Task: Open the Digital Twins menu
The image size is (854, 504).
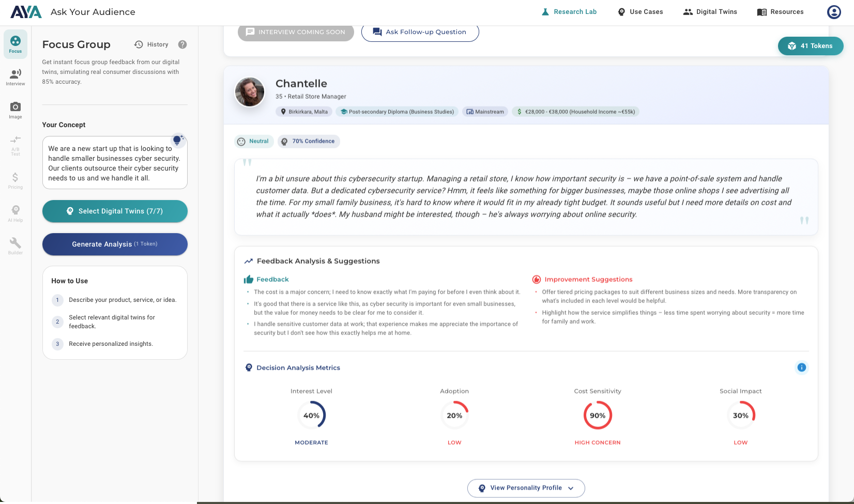Action: [x=710, y=12]
